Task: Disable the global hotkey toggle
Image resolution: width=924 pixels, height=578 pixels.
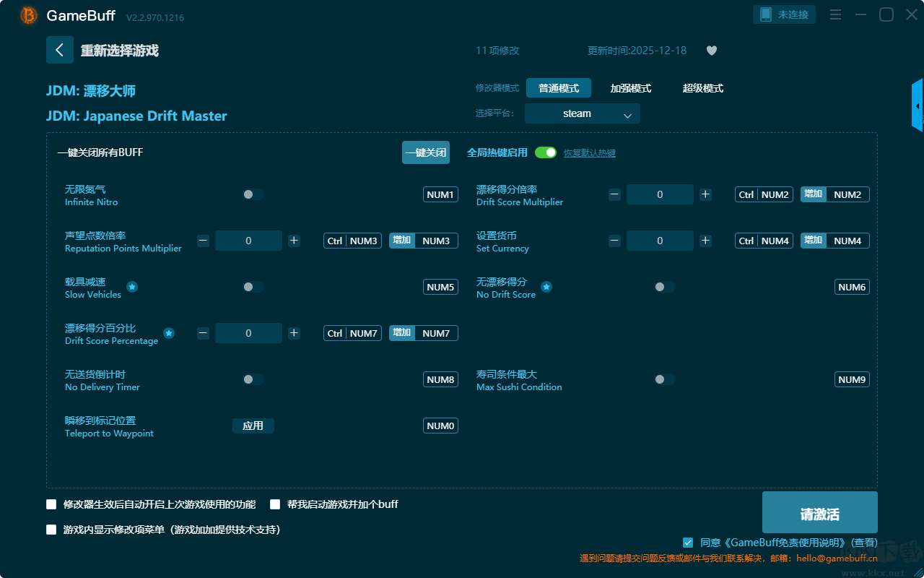Action: click(x=546, y=152)
